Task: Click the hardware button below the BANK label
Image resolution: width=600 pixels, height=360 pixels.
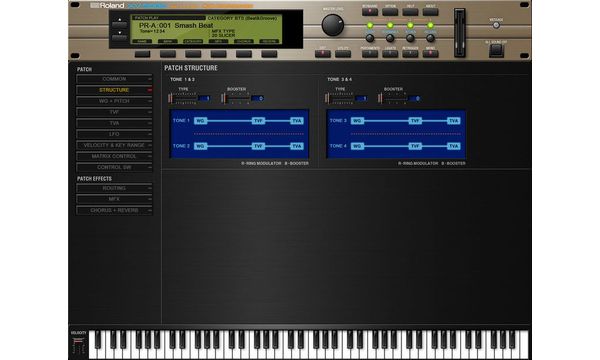Action: click(168, 54)
